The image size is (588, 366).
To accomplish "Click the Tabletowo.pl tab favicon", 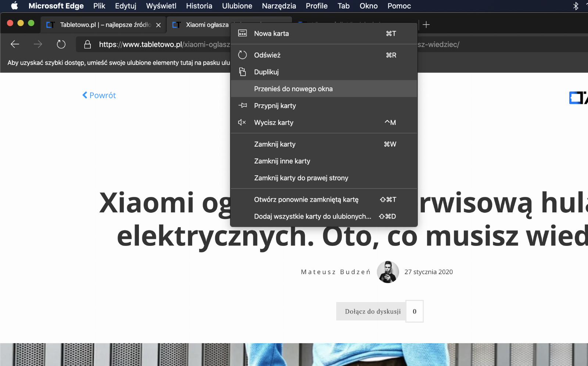I will pos(50,25).
